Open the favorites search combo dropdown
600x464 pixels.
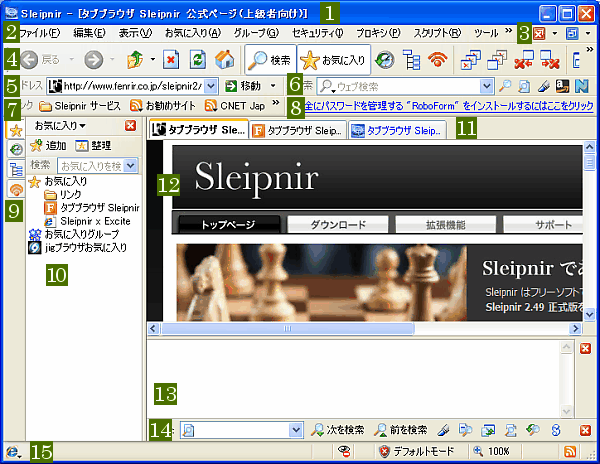click(x=130, y=166)
